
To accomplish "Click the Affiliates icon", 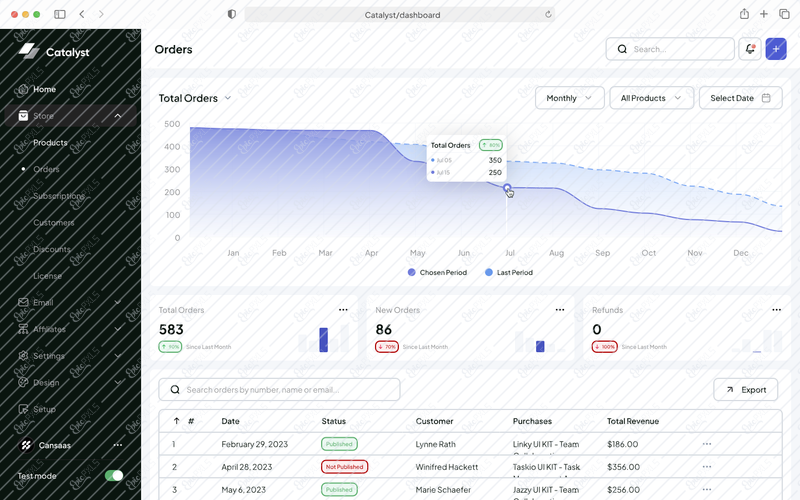I will (x=23, y=329).
